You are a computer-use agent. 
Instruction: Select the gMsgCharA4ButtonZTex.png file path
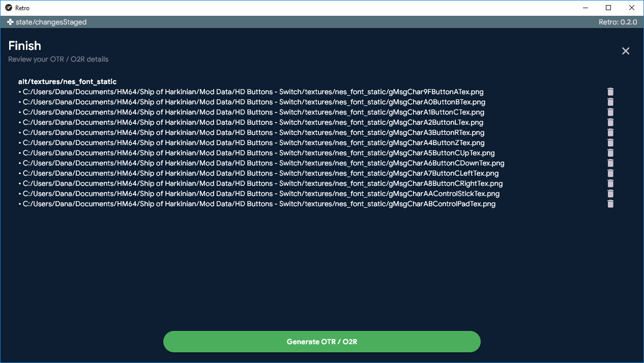(x=254, y=143)
